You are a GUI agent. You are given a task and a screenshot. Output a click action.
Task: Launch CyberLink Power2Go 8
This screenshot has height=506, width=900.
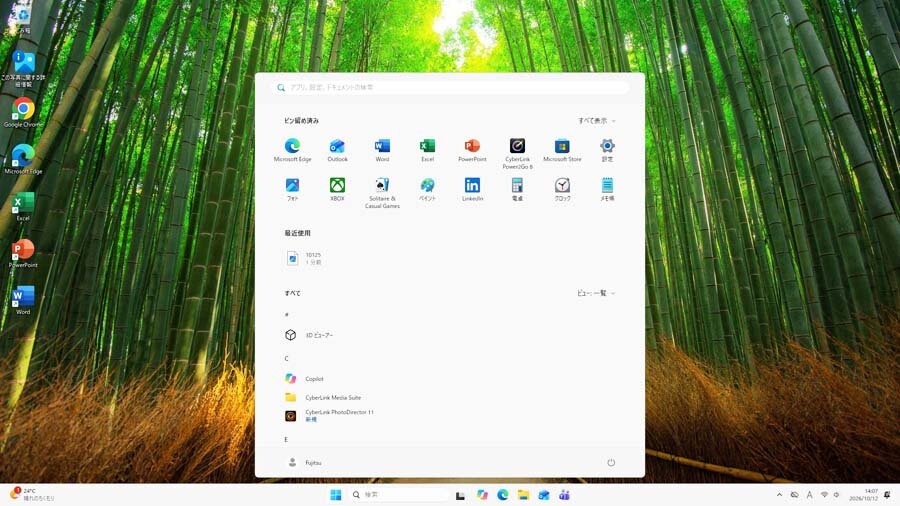(x=517, y=154)
